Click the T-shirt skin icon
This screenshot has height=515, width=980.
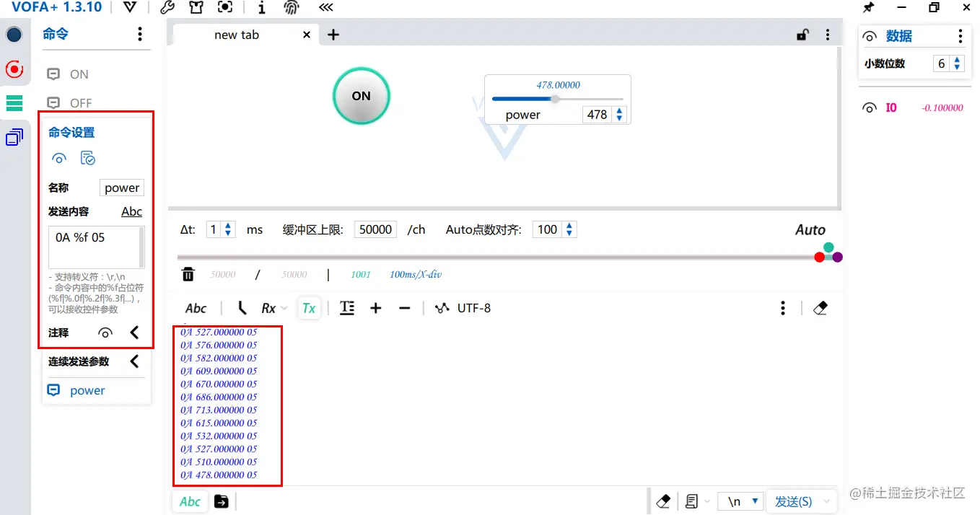pos(196,7)
